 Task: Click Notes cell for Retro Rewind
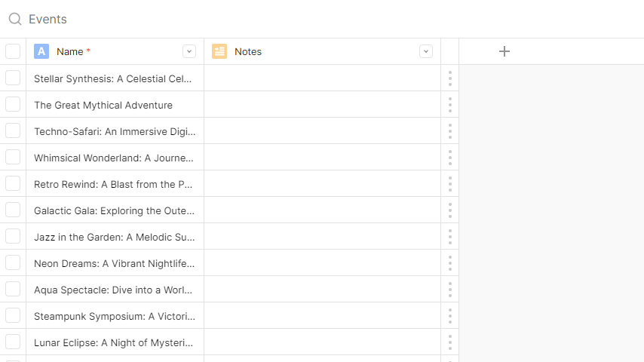pos(323,184)
